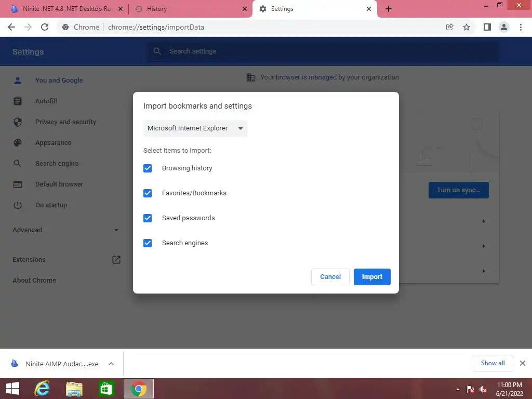Screen dimensions: 532x399
Task: Click the Extensions external link icon
Action: click(116, 260)
